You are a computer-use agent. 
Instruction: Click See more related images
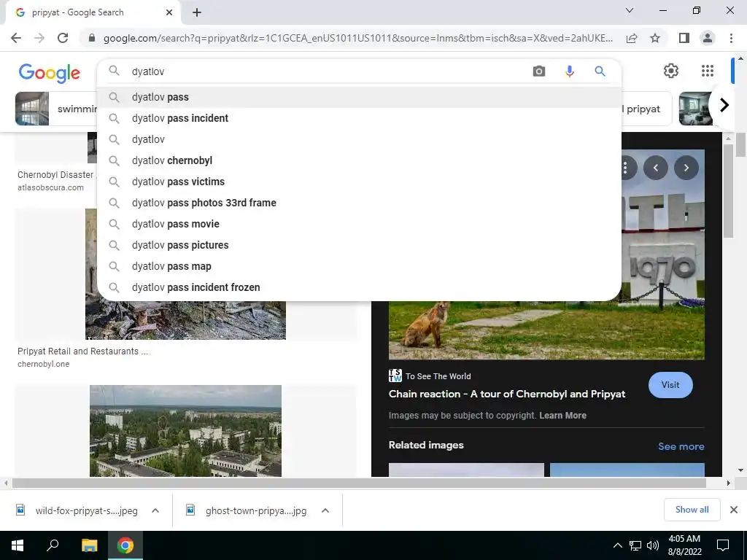click(681, 446)
